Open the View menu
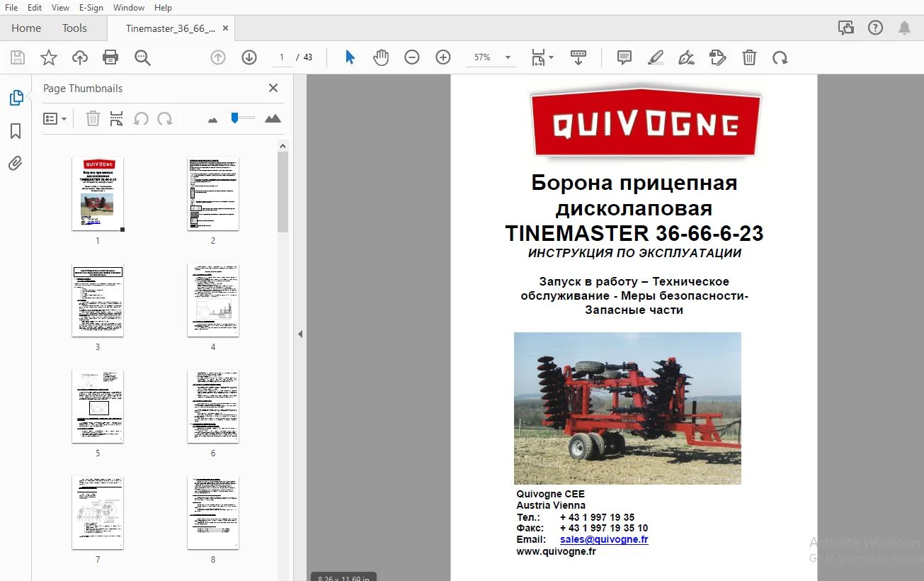This screenshot has height=581, width=924. pyautogui.click(x=60, y=8)
